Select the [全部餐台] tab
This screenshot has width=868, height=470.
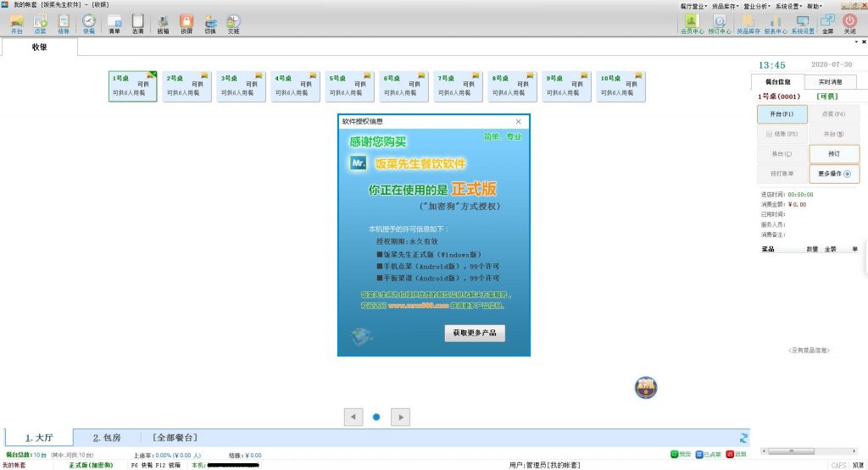point(175,437)
